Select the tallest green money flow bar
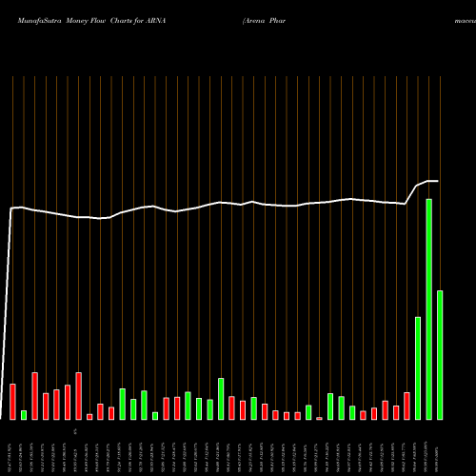This screenshot has width=476, height=476. click(428, 309)
